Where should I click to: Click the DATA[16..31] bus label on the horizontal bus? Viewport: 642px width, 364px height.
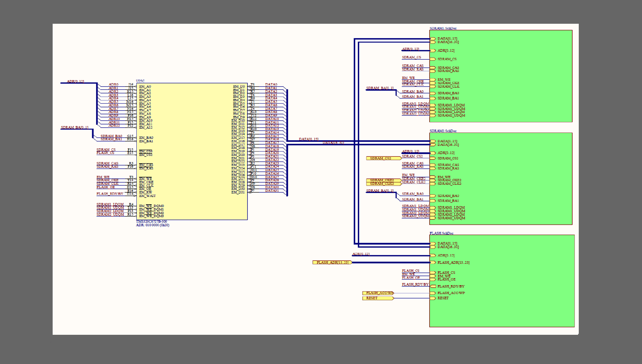click(x=333, y=143)
